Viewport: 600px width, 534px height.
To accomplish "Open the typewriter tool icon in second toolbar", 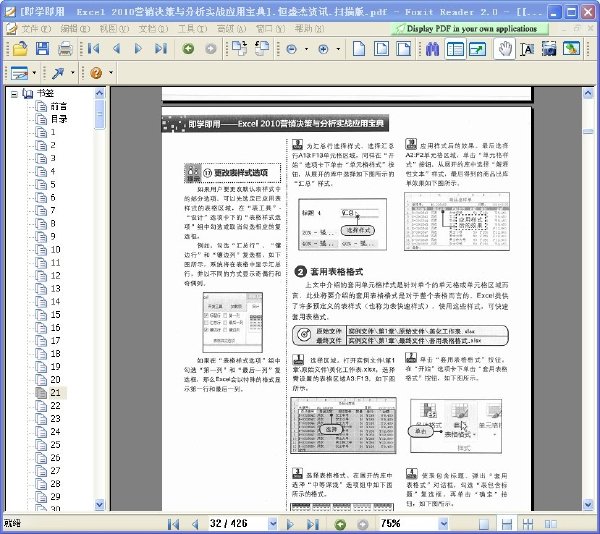I will click(20, 73).
